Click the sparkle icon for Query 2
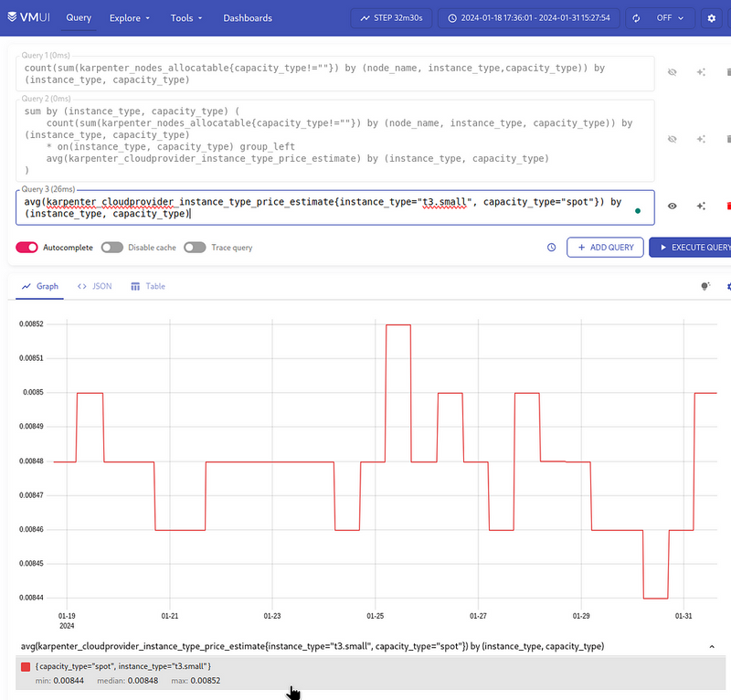Viewport: 731px width, 700px height. [701, 140]
